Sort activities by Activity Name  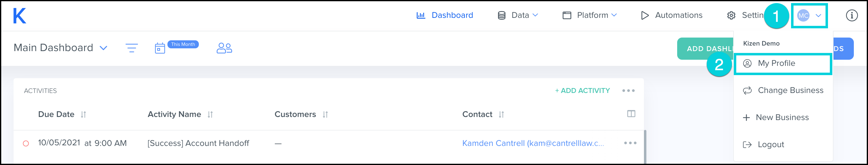pos(210,115)
